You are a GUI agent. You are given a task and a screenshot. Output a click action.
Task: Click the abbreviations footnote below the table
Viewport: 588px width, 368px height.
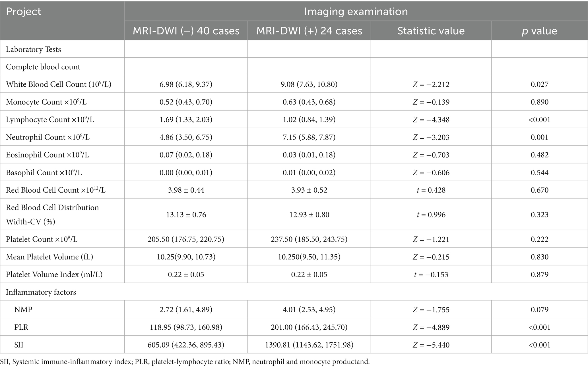point(185,362)
